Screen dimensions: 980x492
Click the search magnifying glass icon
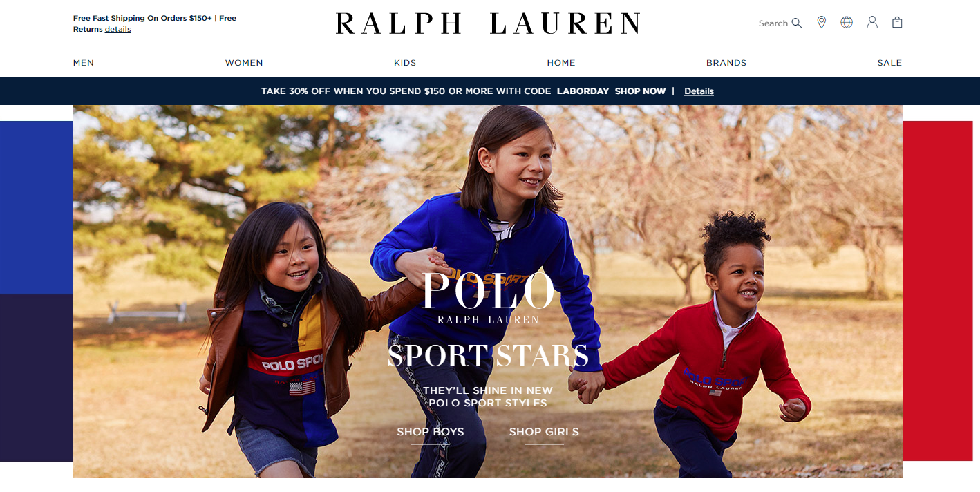pos(797,23)
